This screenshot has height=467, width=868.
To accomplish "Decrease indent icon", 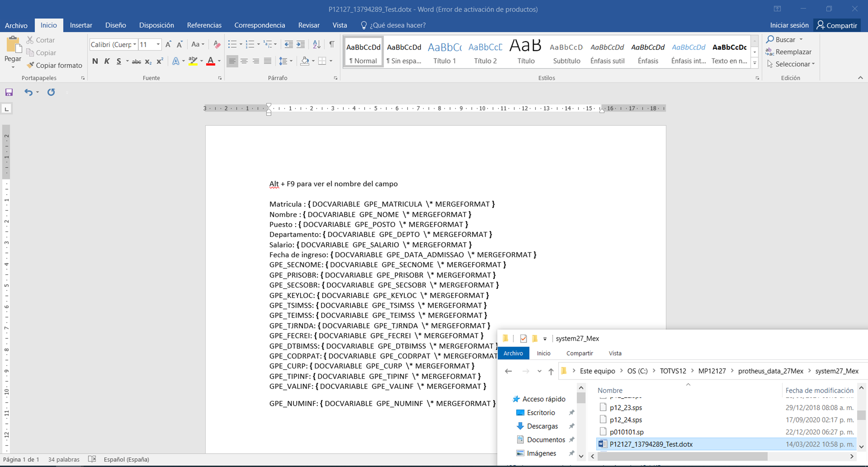I will (x=289, y=44).
